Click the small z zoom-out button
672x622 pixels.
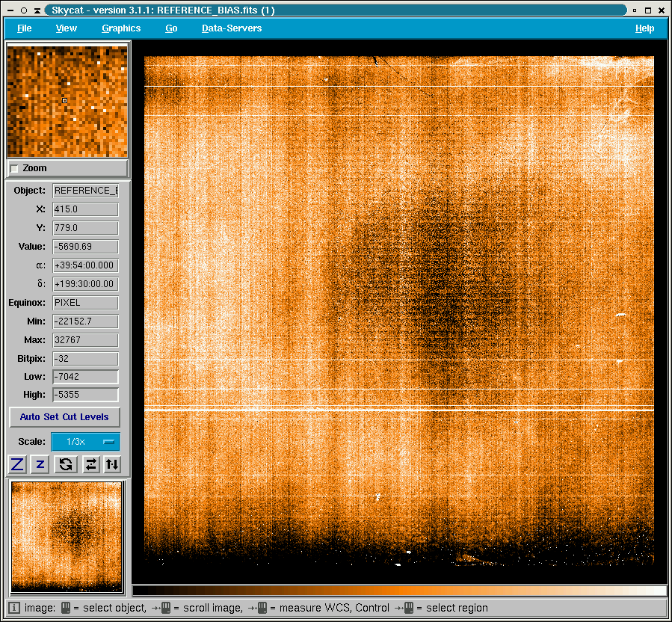[40, 464]
